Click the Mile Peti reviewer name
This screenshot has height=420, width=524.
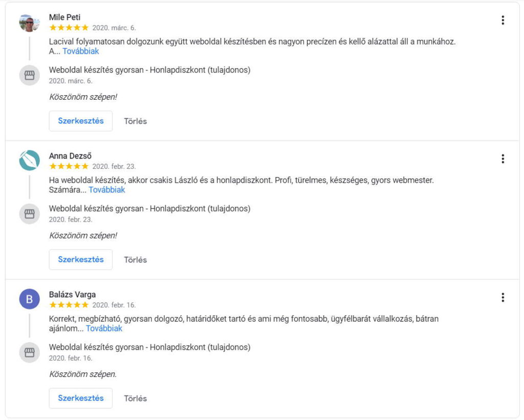64,17
